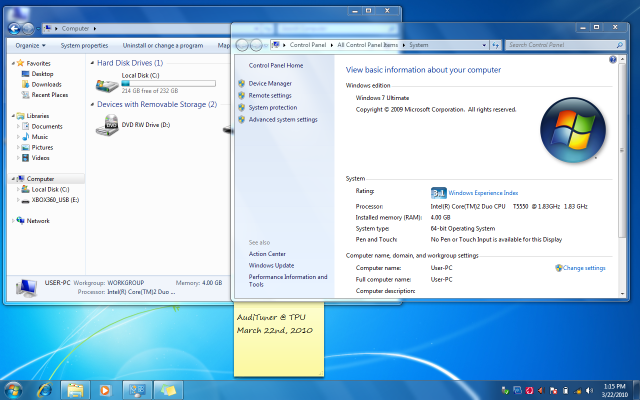The image size is (640, 400).
Task: Select Pictures library in navigation pane
Action: click(42, 147)
